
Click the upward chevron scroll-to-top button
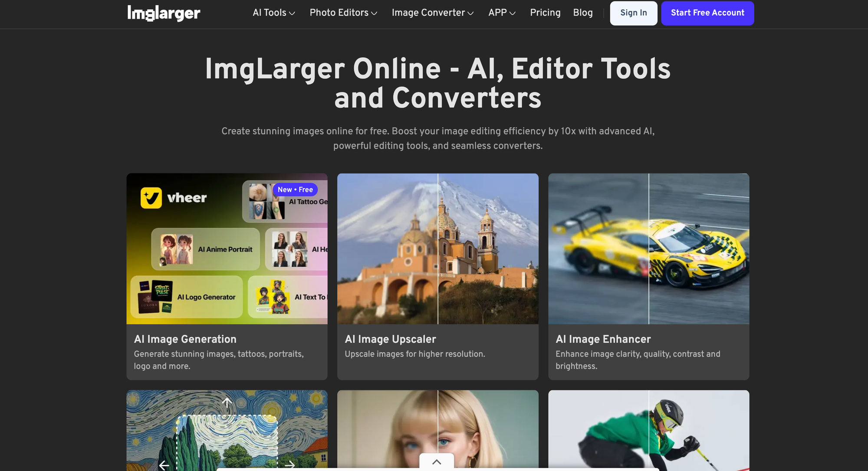point(437,462)
